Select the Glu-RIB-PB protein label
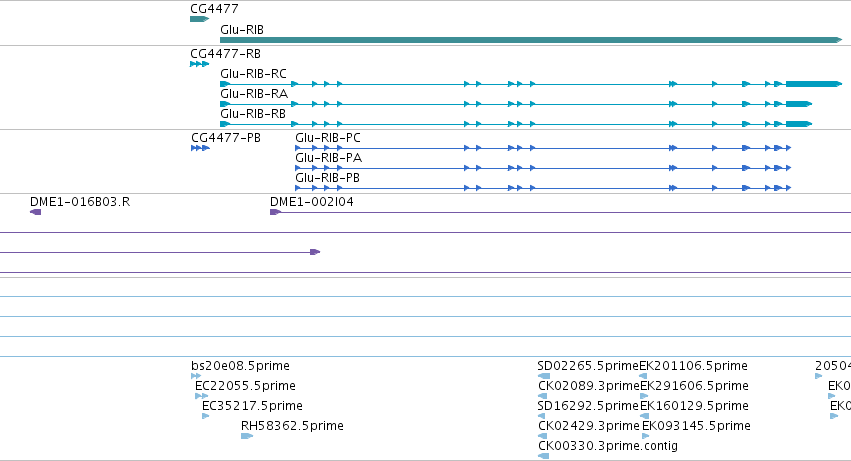The image size is (851, 461). point(327,178)
